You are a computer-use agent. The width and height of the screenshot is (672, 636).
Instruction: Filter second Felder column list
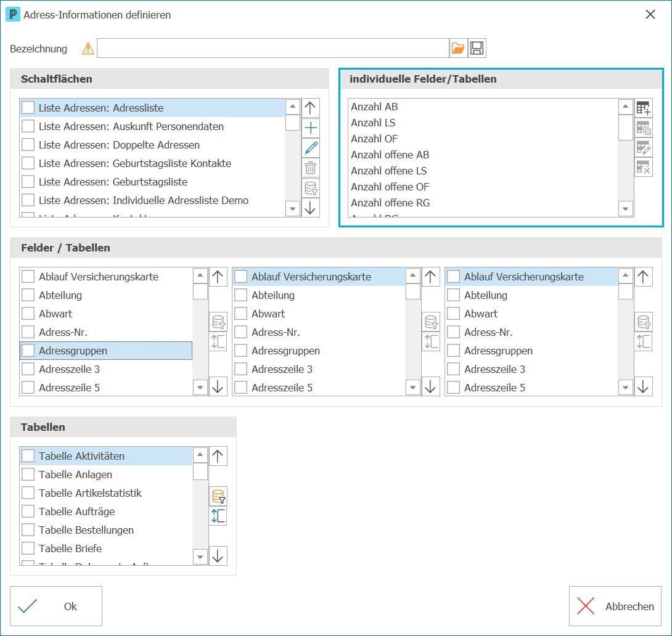pos(430,322)
